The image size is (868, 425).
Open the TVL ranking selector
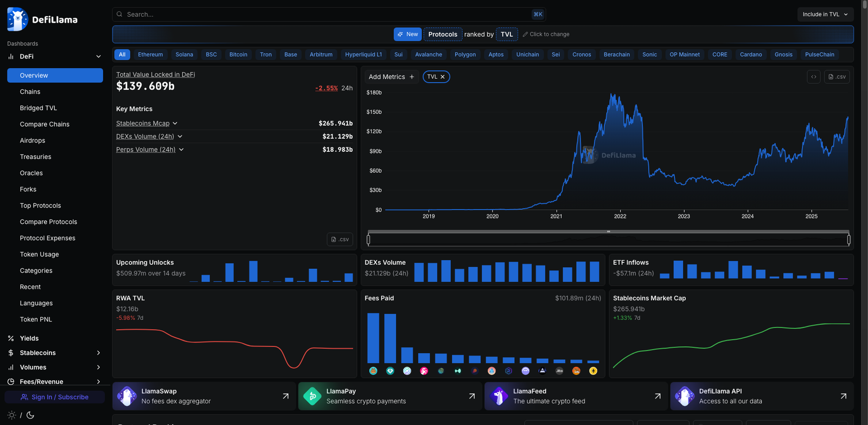point(507,34)
